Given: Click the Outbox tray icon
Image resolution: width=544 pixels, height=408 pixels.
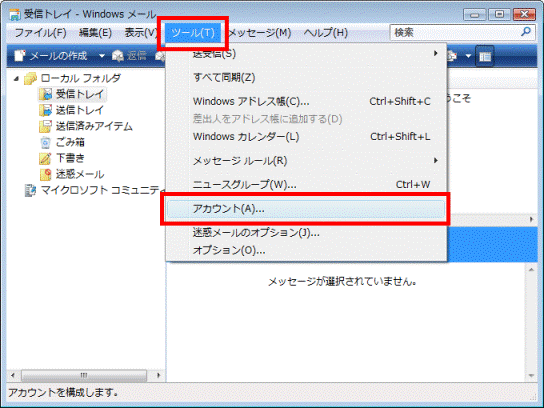Looking at the screenshot, I should 45,110.
